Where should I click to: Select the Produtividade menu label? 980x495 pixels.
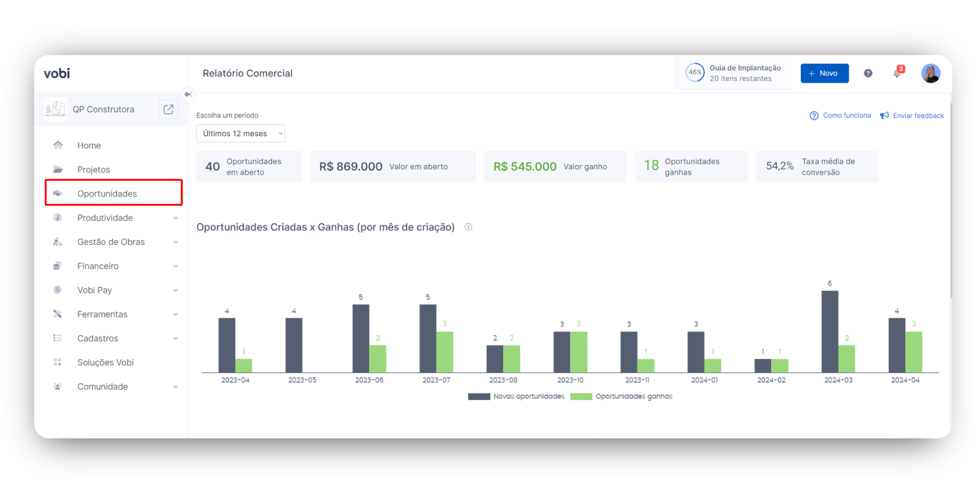point(105,218)
